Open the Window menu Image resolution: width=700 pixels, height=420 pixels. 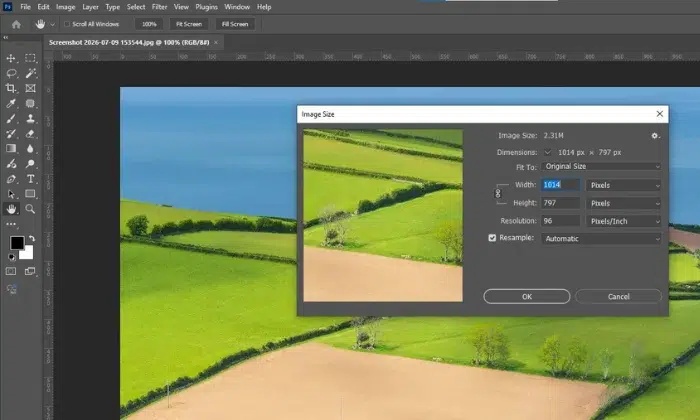click(237, 7)
